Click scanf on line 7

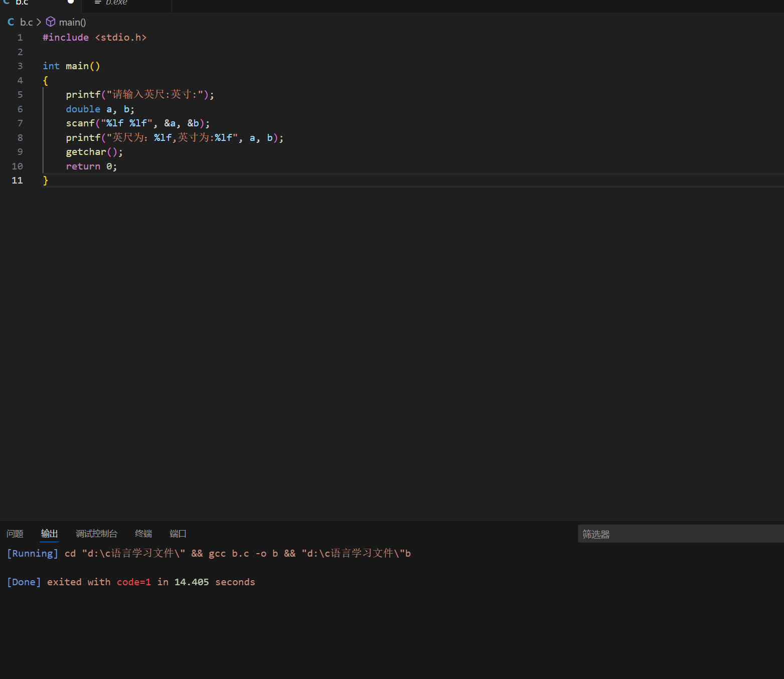80,123
